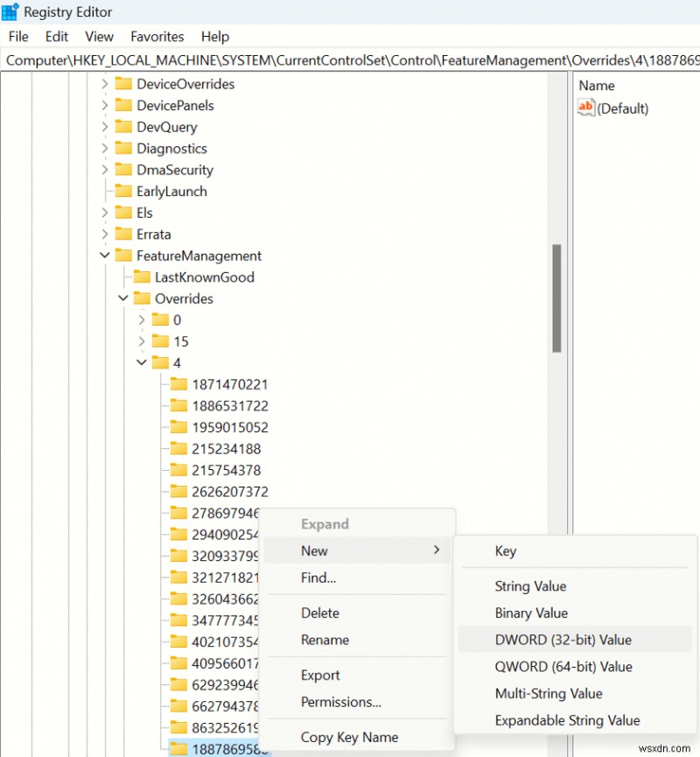700x757 pixels.
Task: Open the View menu
Action: click(x=98, y=37)
